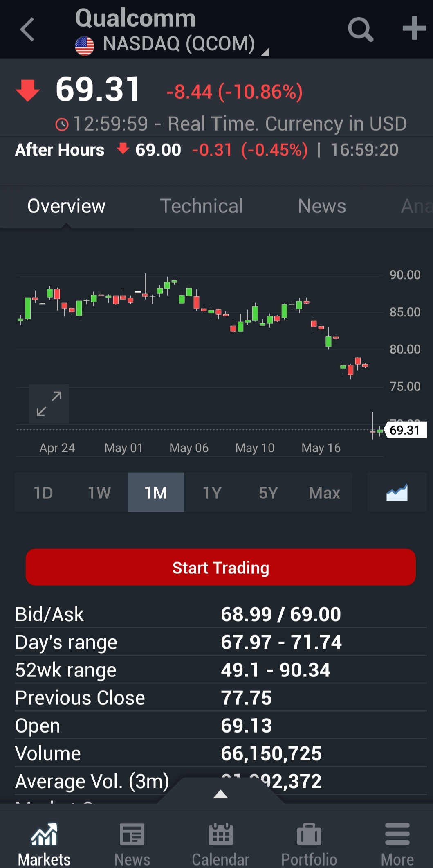
Task: Tap the After Hours price 69.00
Action: (x=158, y=150)
